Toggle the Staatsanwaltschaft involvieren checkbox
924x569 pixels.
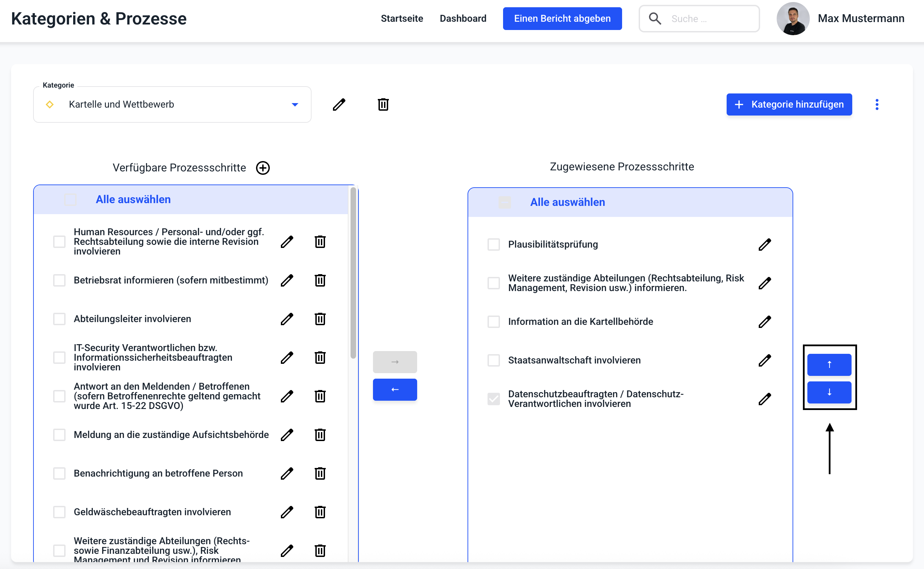493,360
